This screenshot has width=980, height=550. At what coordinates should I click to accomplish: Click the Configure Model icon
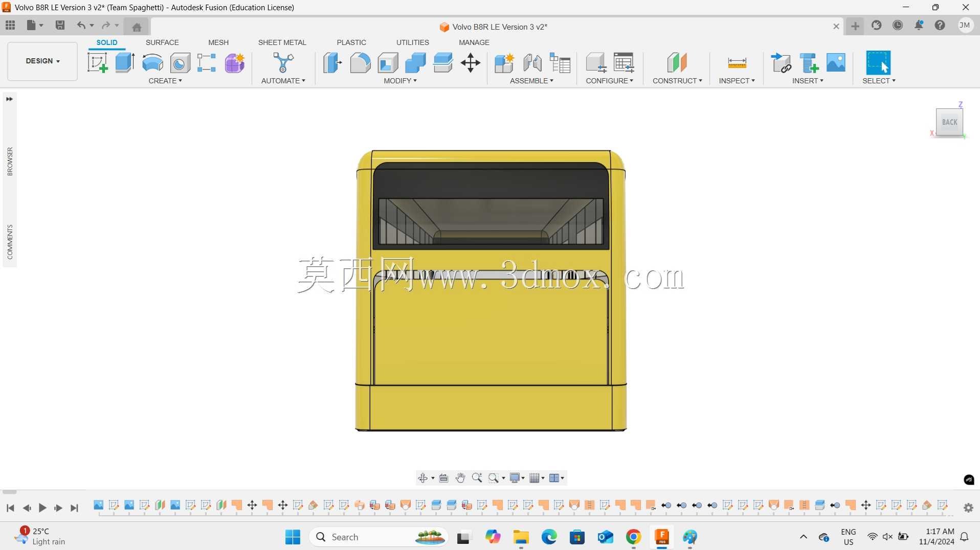(x=596, y=63)
